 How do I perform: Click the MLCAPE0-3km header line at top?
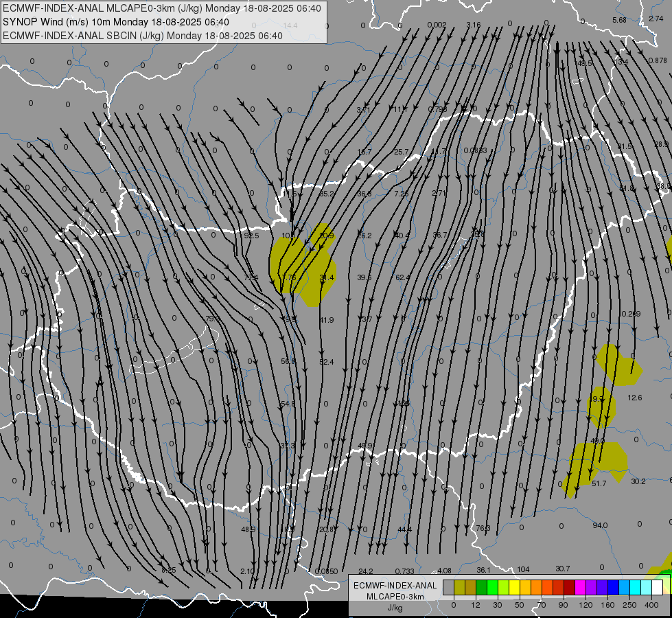[x=161, y=8]
